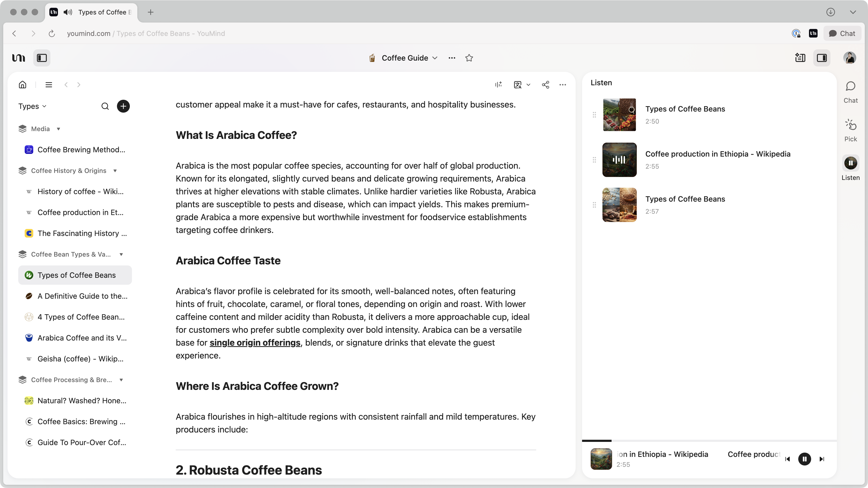Follow the single origin offerings link
The image size is (868, 488).
(x=255, y=342)
